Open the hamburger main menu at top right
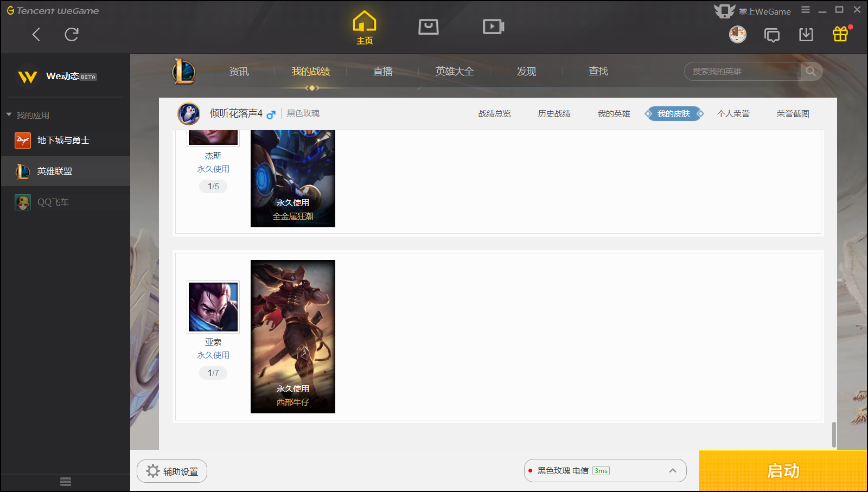 point(806,10)
